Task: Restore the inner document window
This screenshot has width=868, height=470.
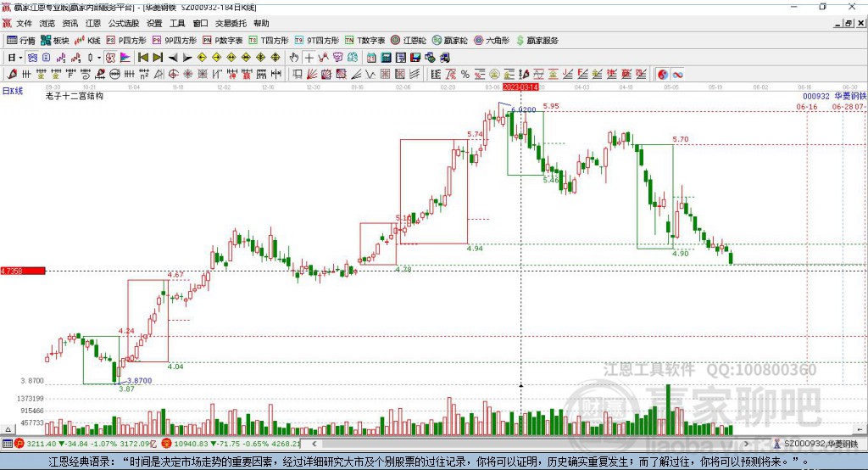Action: pos(849,23)
